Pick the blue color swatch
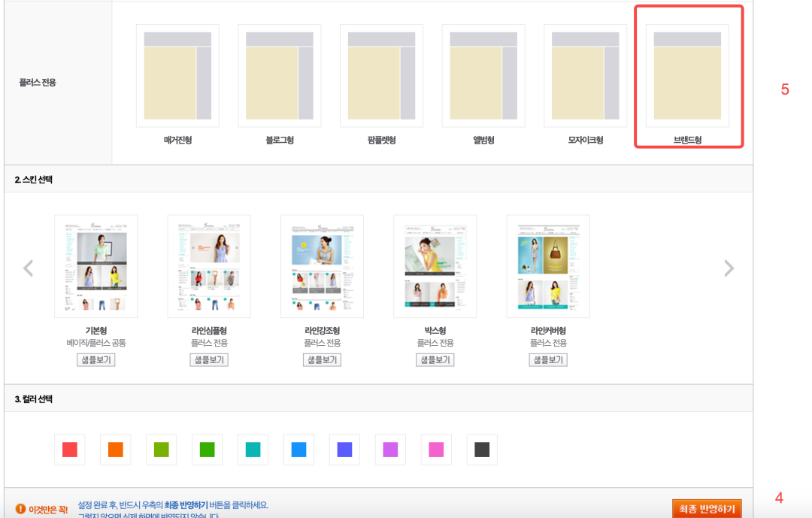 click(298, 450)
